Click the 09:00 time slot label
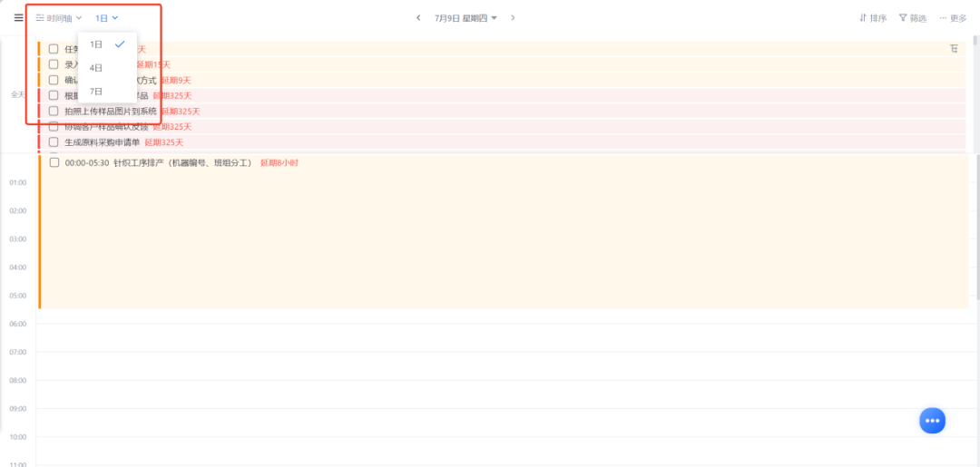This screenshot has width=980, height=467. coord(17,408)
